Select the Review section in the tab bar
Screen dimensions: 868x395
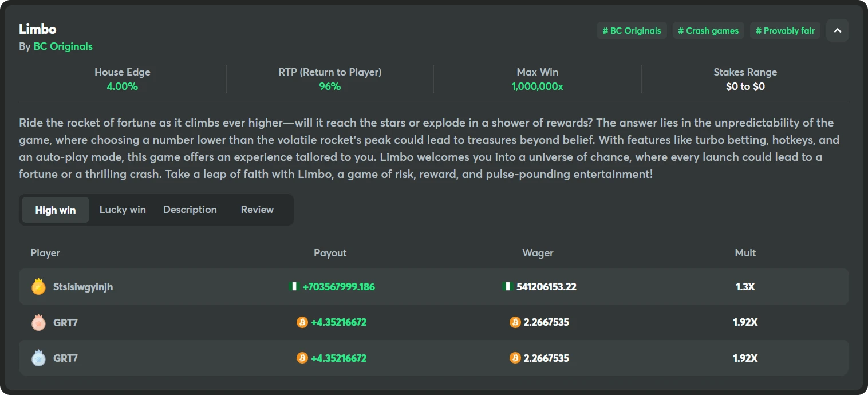tap(257, 210)
